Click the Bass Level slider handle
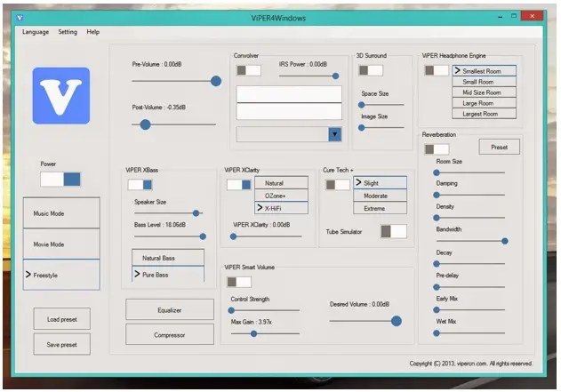Screen dimensions: 561x392 [x=203, y=236]
